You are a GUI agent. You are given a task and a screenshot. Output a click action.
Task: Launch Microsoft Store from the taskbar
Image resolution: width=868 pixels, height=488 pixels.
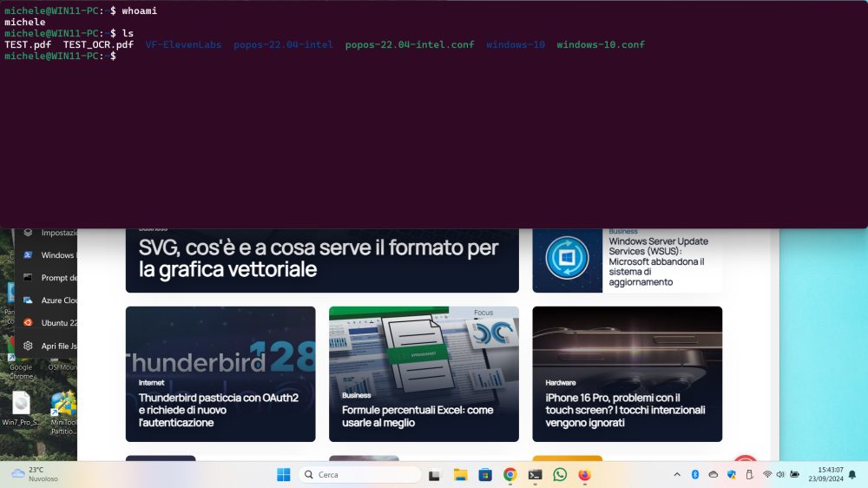click(x=485, y=475)
